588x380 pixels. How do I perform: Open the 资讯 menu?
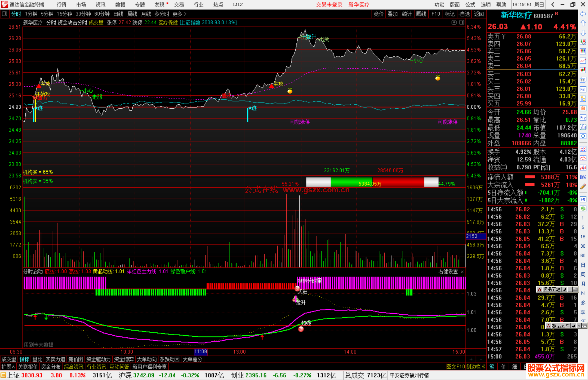[x=100, y=4]
